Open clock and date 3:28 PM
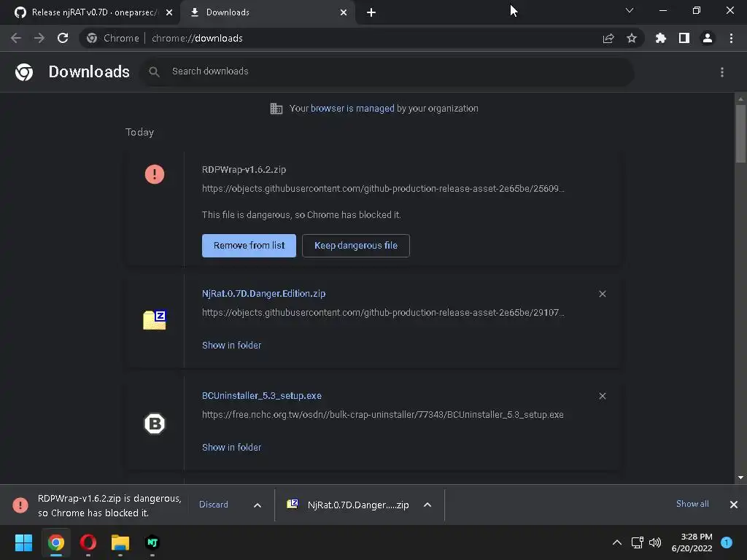 (x=692, y=542)
